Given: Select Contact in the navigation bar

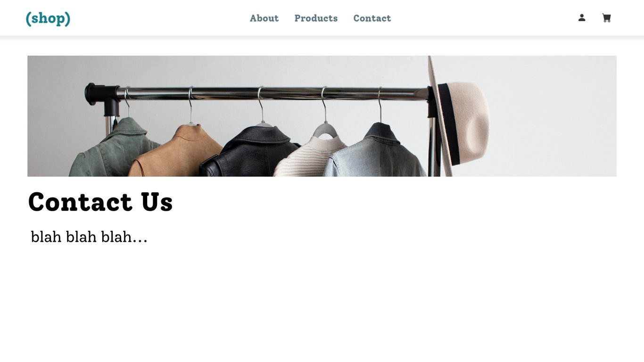Looking at the screenshot, I should [372, 18].
